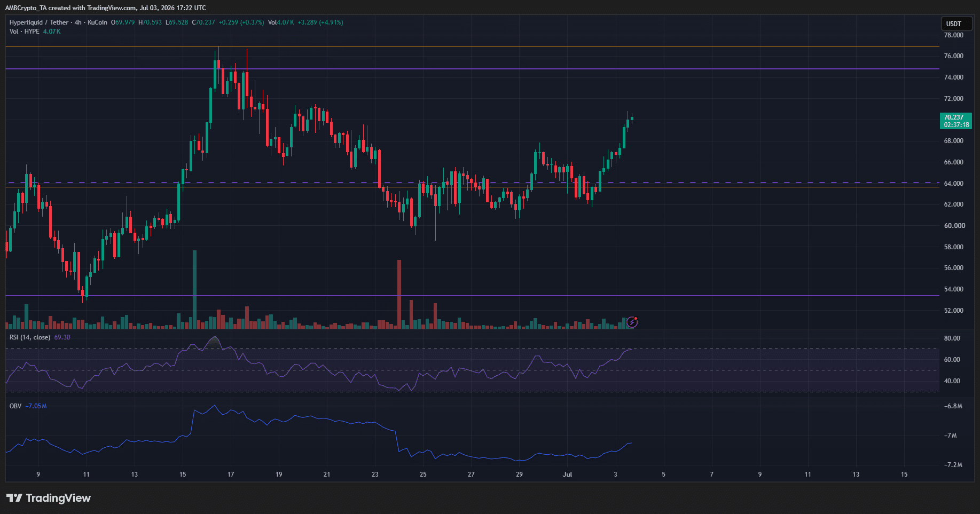Open the USDT currency selector
This screenshot has height=514, width=980.
[x=956, y=24]
